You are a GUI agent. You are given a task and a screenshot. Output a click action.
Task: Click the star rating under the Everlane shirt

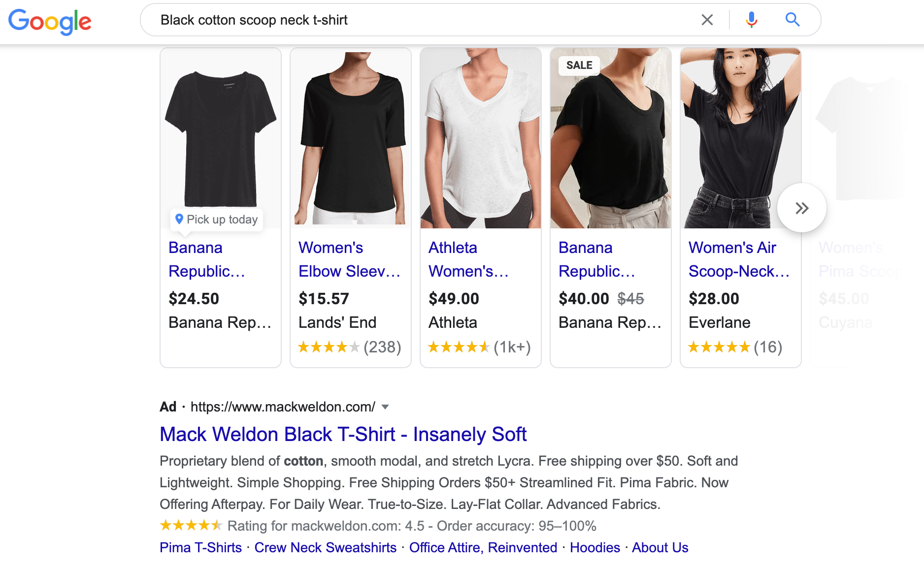[x=719, y=347]
